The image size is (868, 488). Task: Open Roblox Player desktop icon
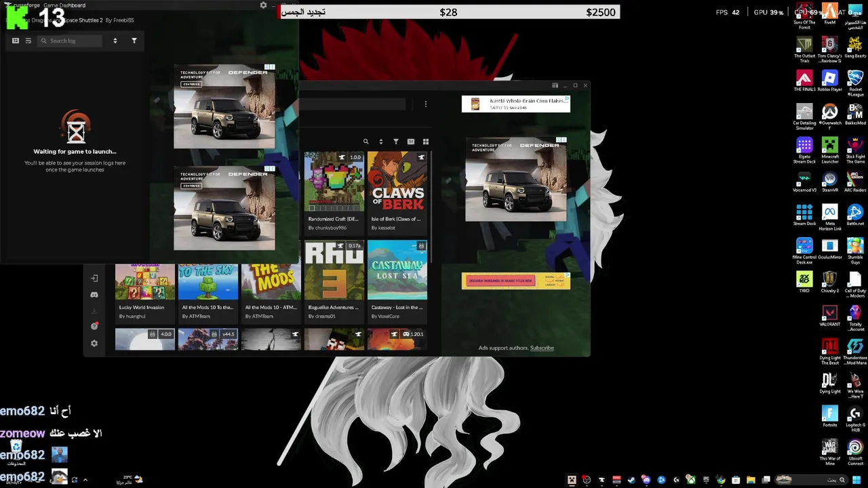tap(829, 81)
